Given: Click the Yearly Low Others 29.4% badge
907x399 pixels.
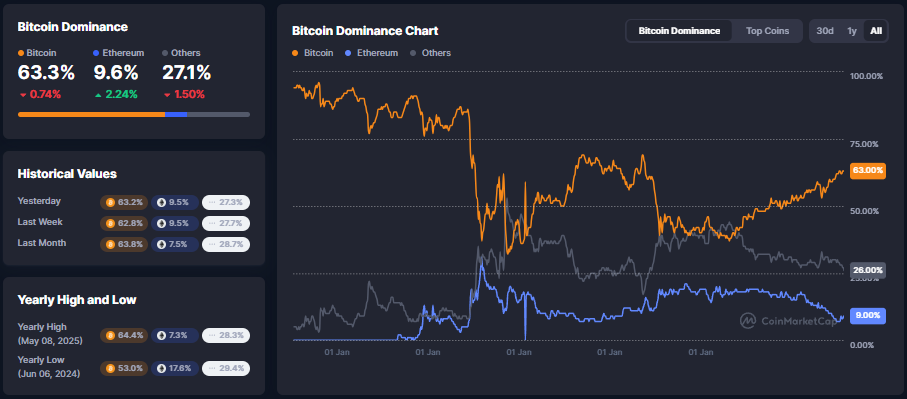Looking at the screenshot, I should click(226, 368).
